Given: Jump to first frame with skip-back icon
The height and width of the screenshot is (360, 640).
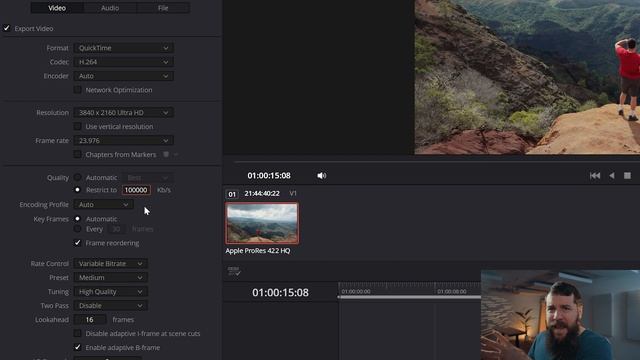Looking at the screenshot, I should [x=595, y=176].
